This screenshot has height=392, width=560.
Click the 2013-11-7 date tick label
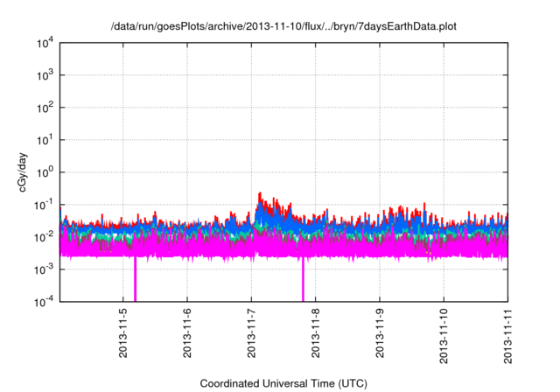tap(251, 333)
